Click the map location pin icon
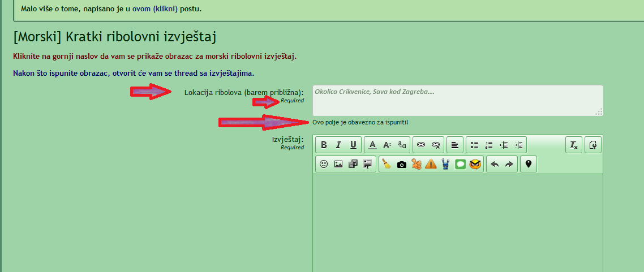 [x=529, y=164]
